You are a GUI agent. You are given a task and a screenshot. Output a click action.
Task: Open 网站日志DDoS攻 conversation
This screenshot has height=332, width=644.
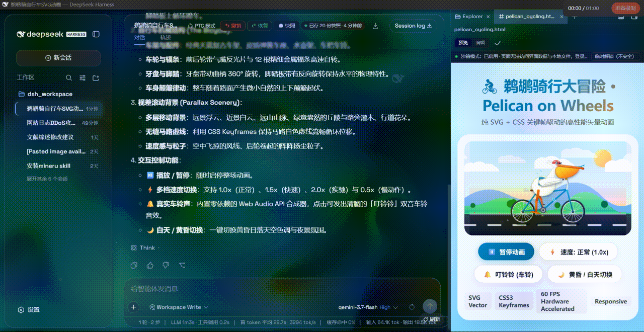[x=58, y=123]
